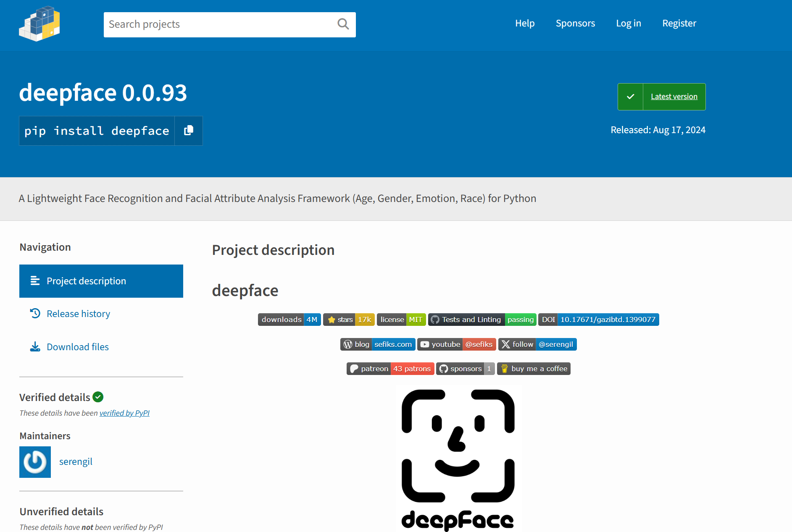Image resolution: width=792 pixels, height=532 pixels.
Task: Click the Download files arrow icon
Action: pos(35,347)
